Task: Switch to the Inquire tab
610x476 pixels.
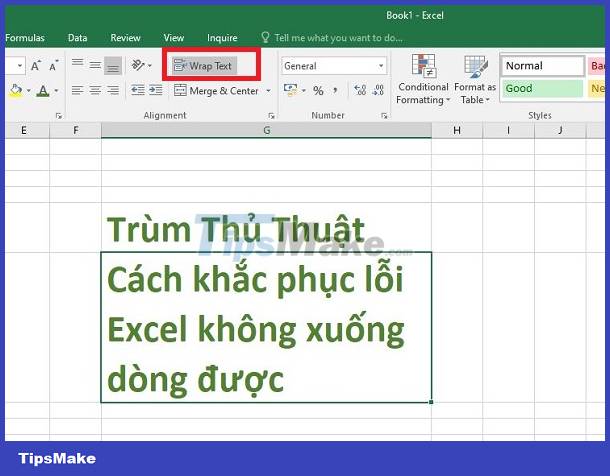Action: [222, 38]
